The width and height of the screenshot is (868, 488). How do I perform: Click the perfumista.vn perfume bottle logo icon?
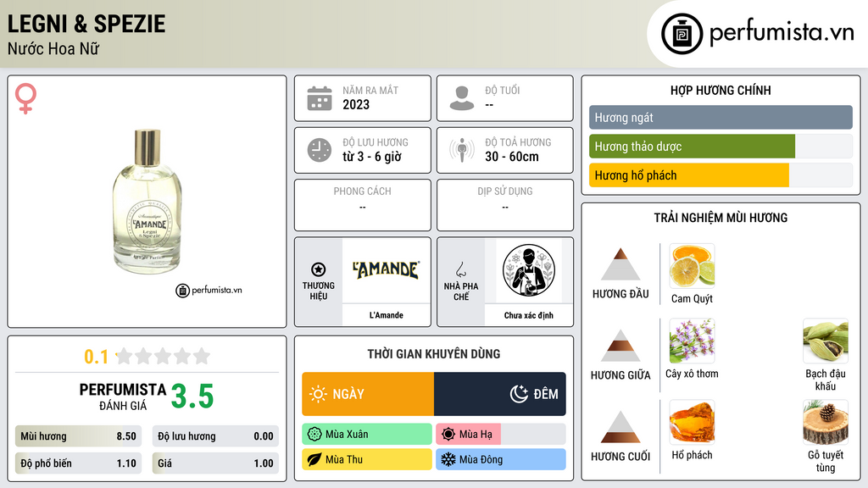(x=682, y=34)
